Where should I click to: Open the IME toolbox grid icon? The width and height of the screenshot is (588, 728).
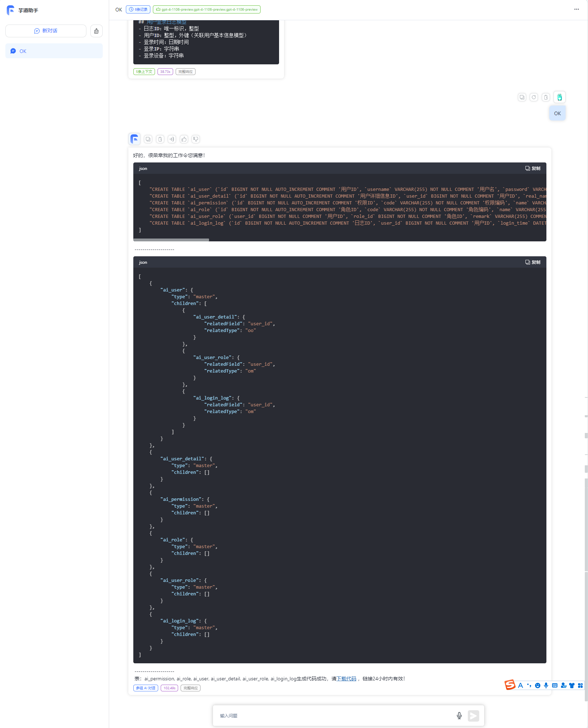(580, 685)
